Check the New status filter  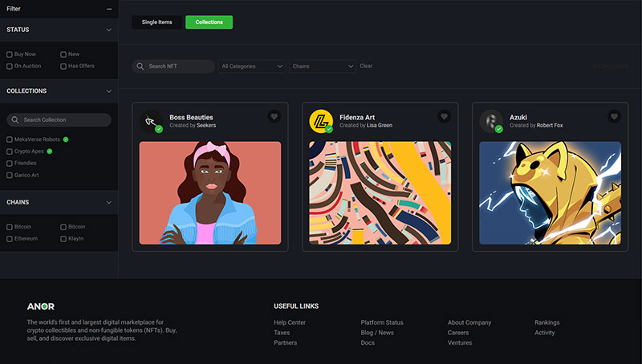[63, 55]
